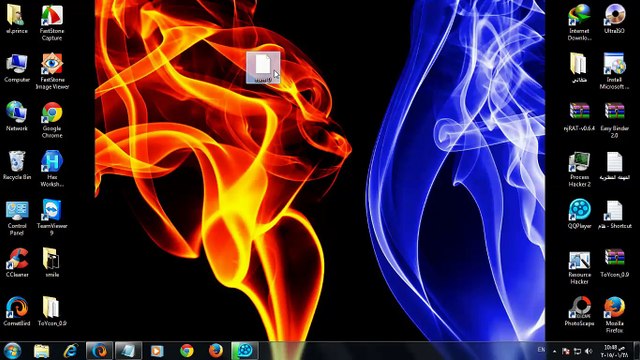
Task: Select the njRAT-v0.6.4 archive icon
Action: (579, 117)
